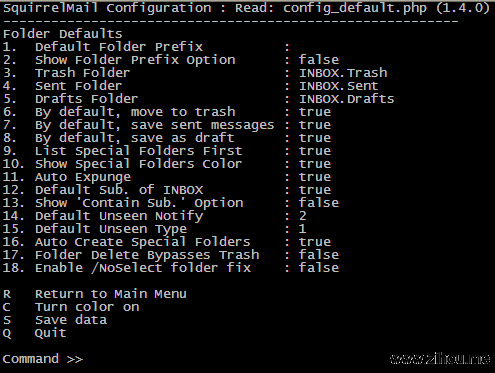Select List Special Folders First option
The height and width of the screenshot is (373, 495).
[167, 151]
